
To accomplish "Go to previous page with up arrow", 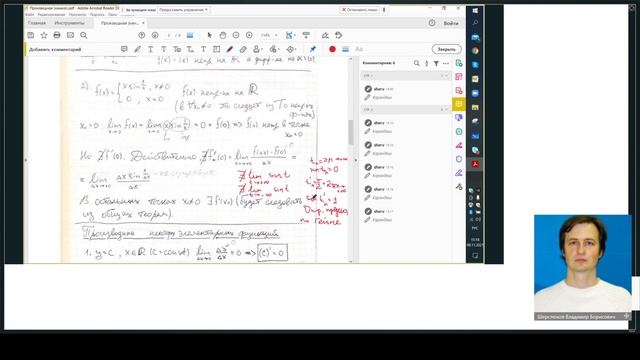I will pos(142,36).
